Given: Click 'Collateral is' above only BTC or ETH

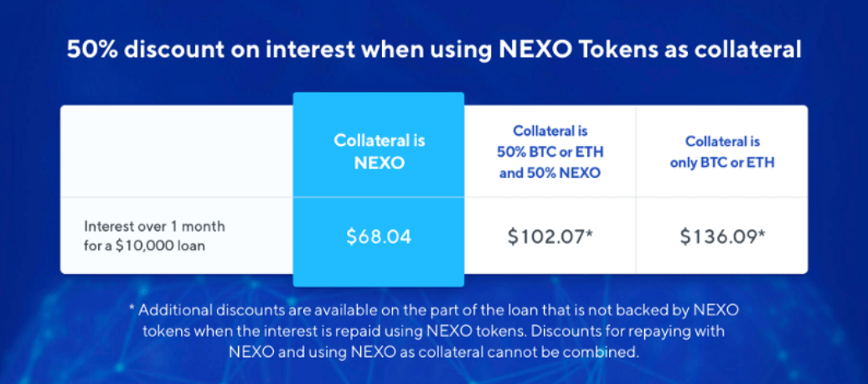Looking at the screenshot, I should (722, 142).
